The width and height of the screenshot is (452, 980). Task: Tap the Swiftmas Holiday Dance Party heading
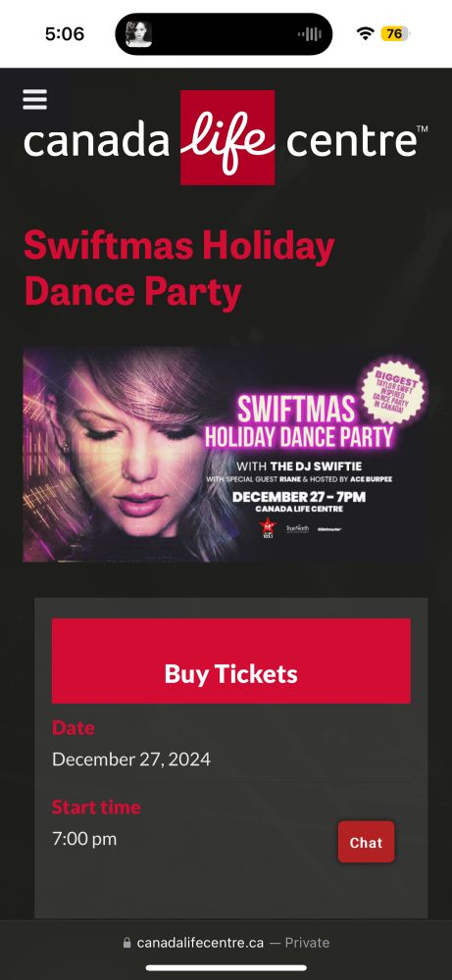[178, 269]
